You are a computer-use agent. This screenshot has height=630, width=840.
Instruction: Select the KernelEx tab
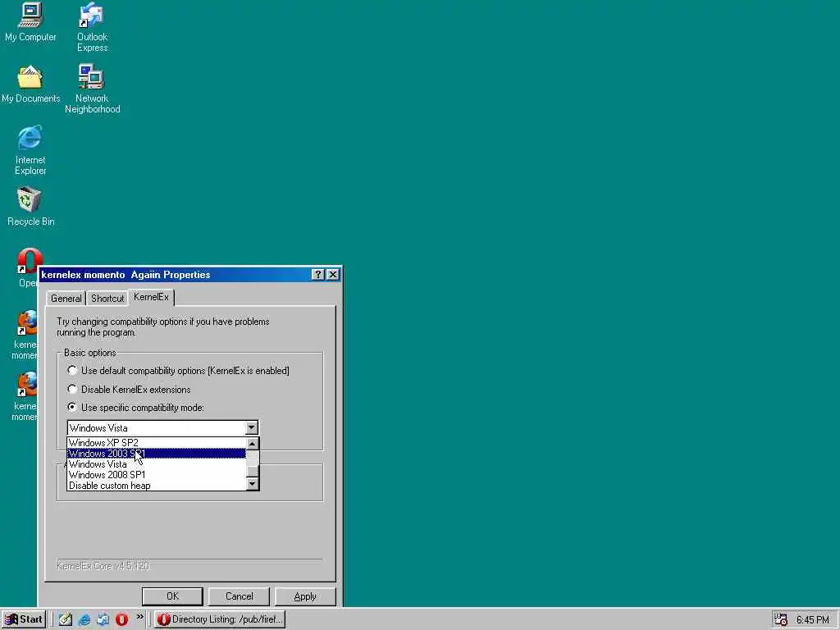151,297
